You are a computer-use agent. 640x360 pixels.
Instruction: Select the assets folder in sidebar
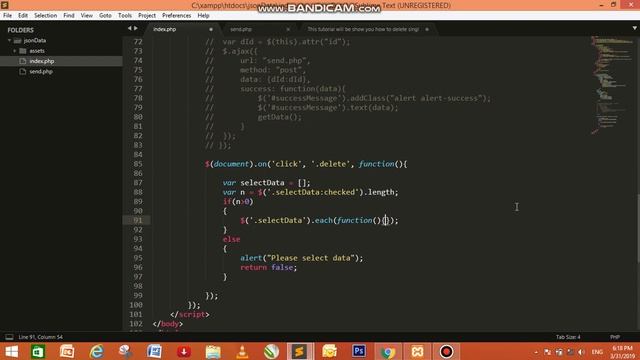pyautogui.click(x=37, y=51)
